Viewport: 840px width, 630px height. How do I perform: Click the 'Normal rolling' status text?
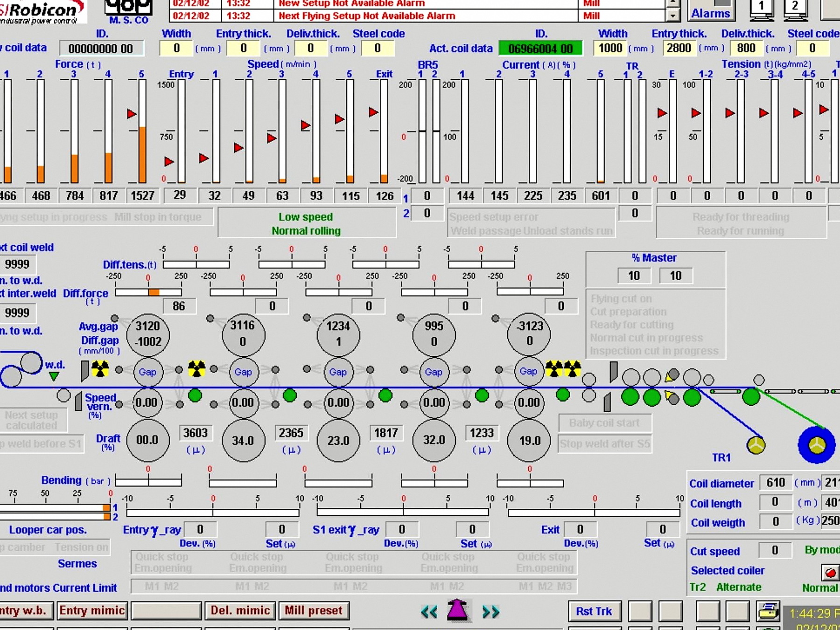[x=306, y=231]
